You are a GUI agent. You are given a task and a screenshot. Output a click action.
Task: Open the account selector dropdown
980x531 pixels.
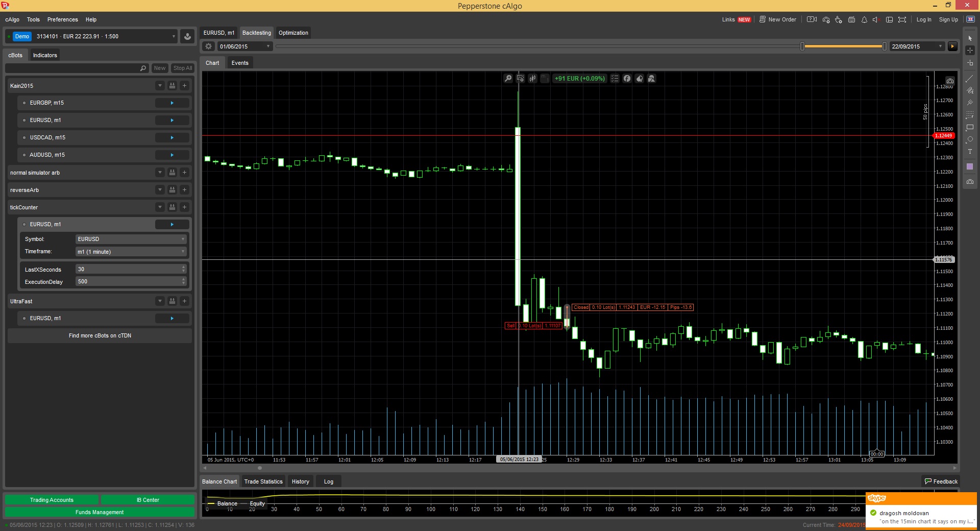(92, 36)
